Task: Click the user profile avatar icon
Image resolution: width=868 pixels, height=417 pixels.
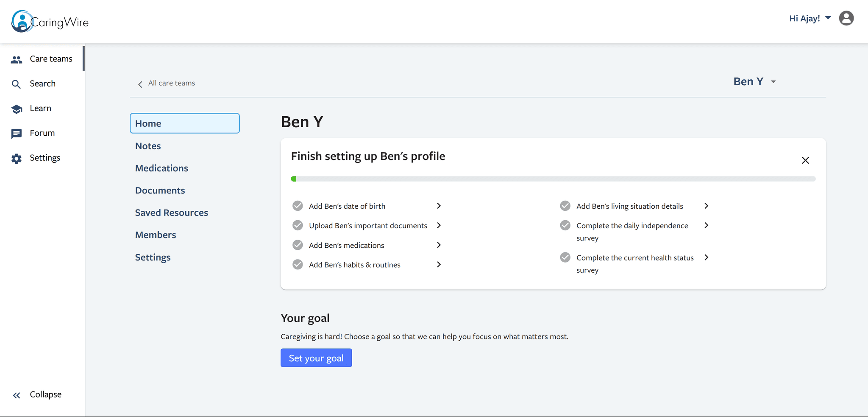Action: click(x=846, y=18)
